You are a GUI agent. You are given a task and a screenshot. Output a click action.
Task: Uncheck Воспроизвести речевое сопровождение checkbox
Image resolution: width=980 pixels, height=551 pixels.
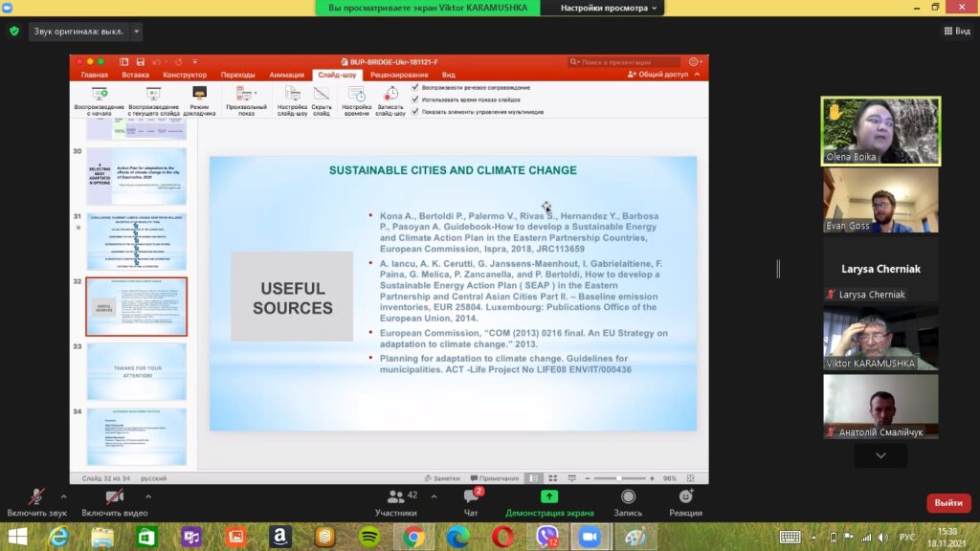point(414,87)
